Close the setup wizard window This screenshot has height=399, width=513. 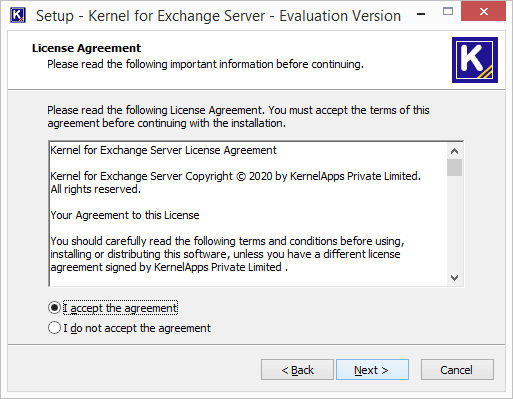click(x=483, y=12)
